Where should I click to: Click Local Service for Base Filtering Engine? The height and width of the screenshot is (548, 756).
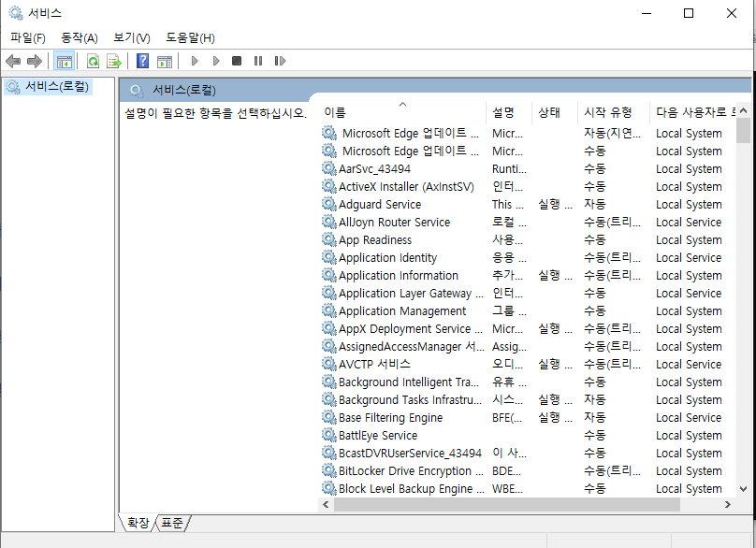(689, 417)
